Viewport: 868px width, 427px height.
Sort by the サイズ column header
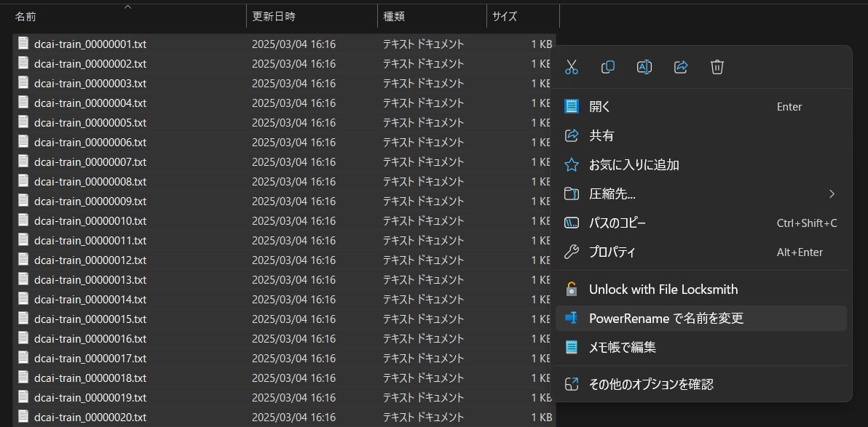pyautogui.click(x=523, y=17)
